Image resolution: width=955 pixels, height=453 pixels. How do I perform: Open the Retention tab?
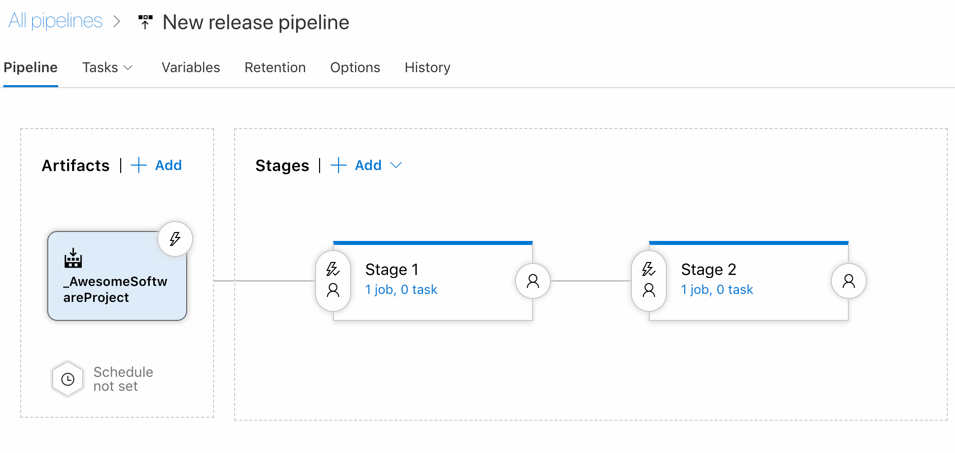[x=275, y=68]
